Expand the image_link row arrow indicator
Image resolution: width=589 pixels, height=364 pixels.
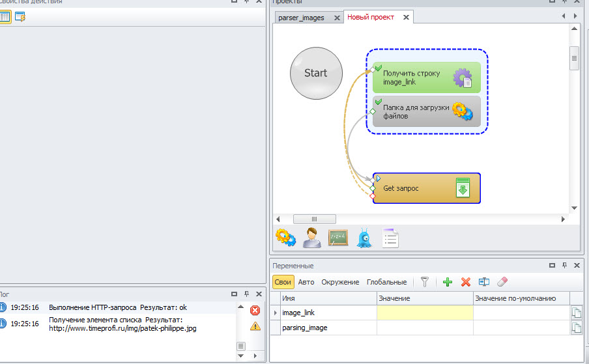tap(275, 313)
